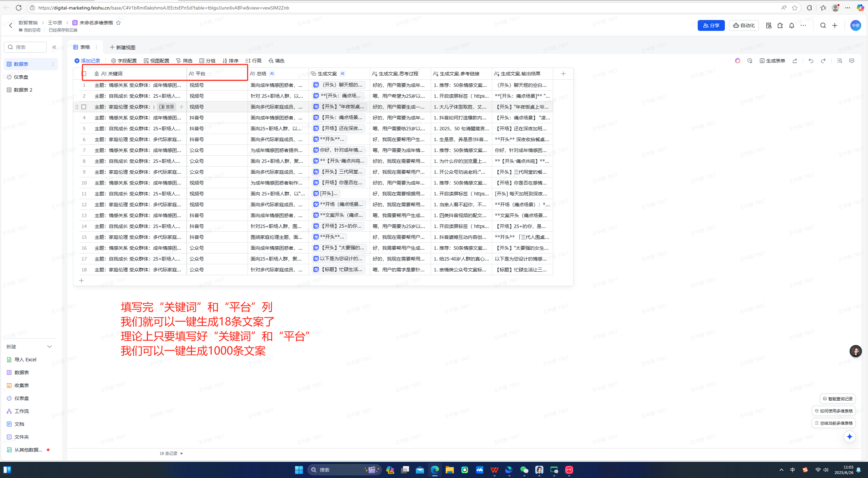Click the undo arrow icon
Image resolution: width=868 pixels, height=478 pixels.
811,61
